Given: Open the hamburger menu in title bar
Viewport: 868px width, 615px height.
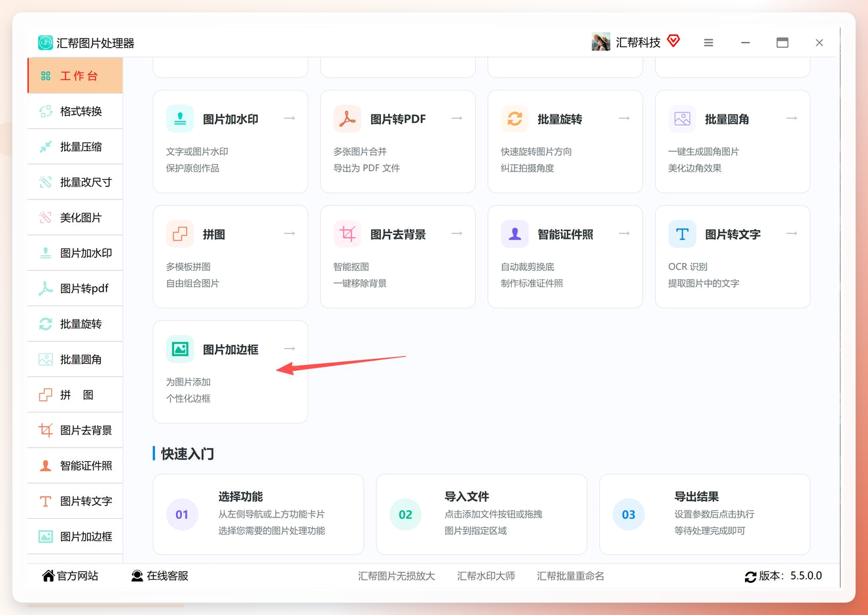Looking at the screenshot, I should [708, 43].
